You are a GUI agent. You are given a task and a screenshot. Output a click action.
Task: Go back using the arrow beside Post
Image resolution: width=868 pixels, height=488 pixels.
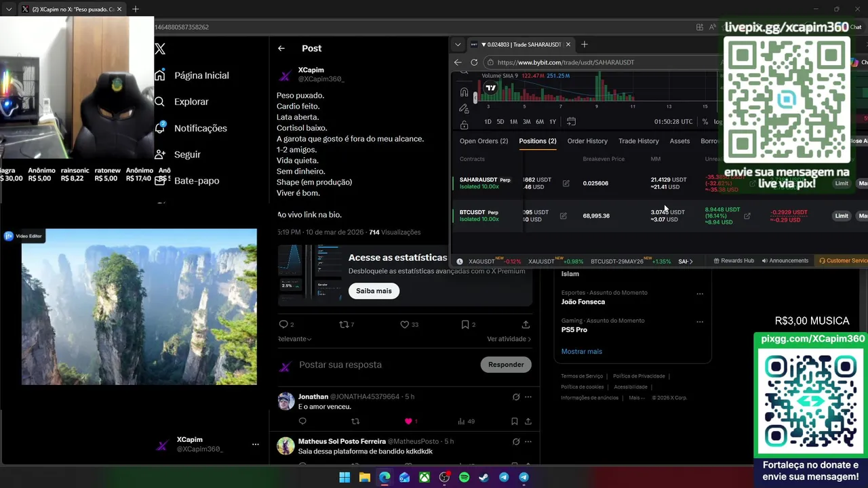tap(281, 48)
